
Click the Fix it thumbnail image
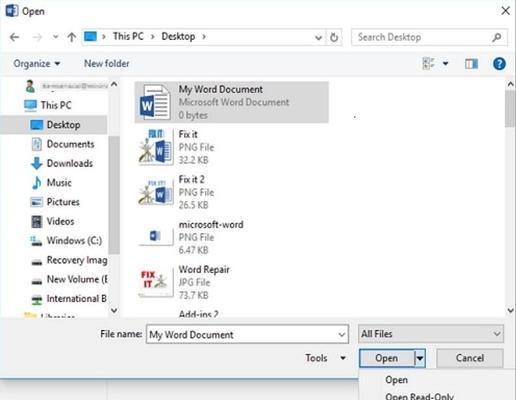156,147
